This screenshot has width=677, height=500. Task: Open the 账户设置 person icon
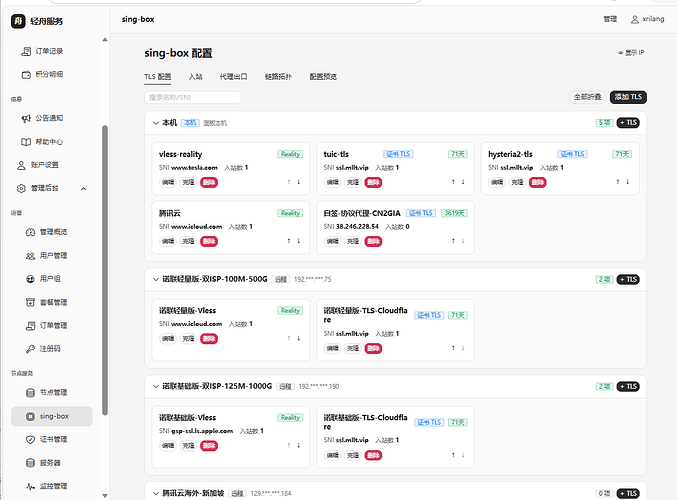21,165
